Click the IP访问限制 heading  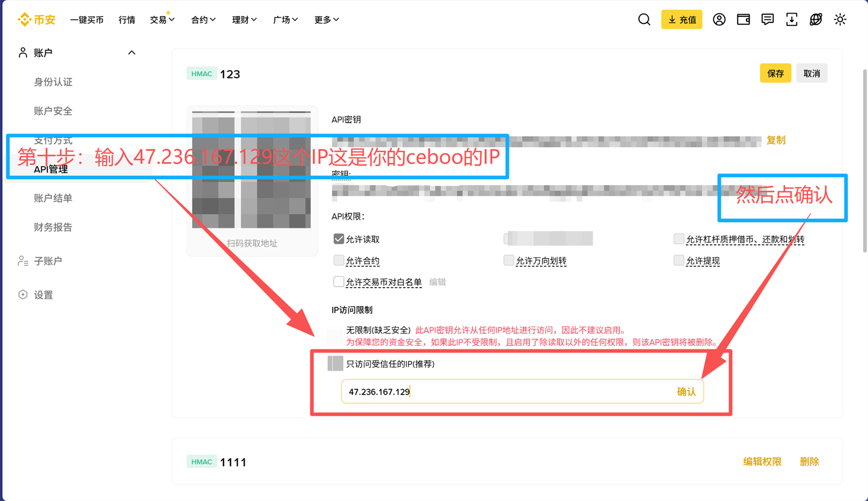(352, 310)
